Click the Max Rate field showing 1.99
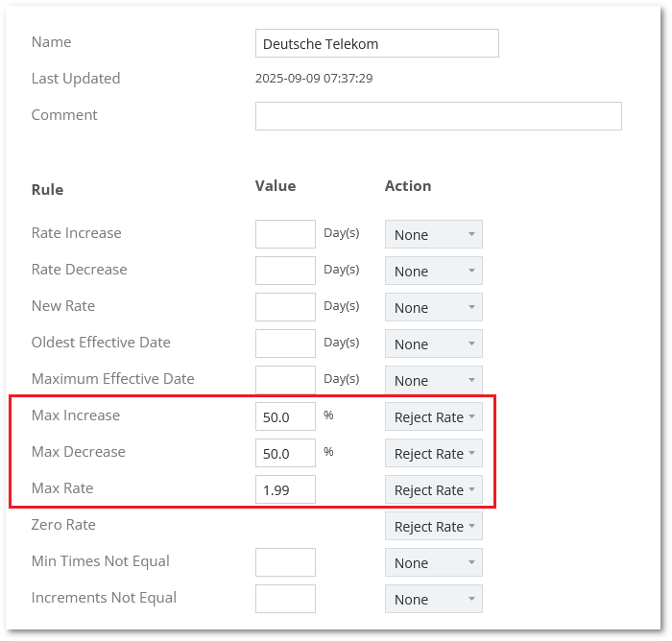 coord(285,489)
